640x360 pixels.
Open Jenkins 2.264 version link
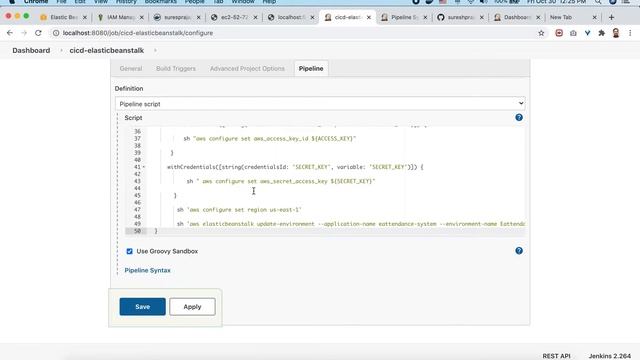pyautogui.click(x=609, y=356)
